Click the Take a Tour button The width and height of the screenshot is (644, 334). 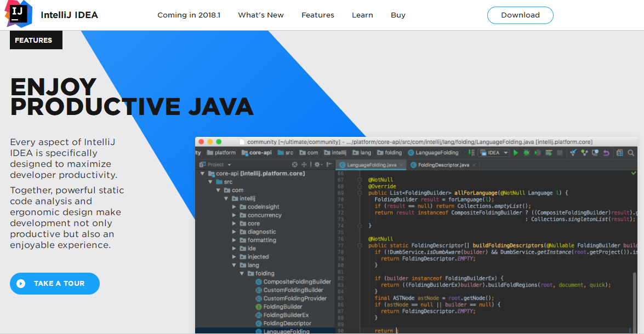click(x=55, y=284)
